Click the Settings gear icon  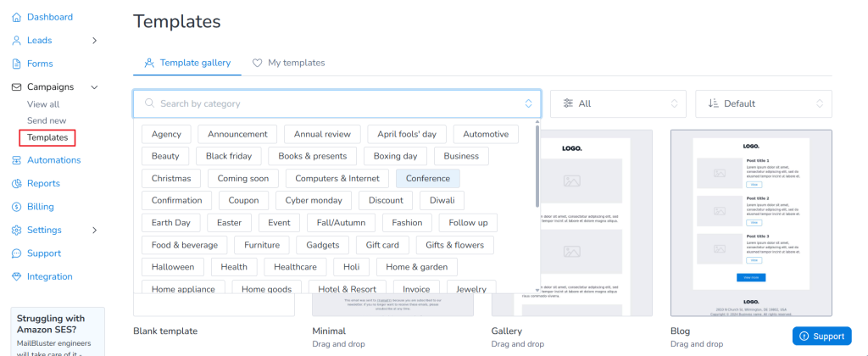click(17, 230)
